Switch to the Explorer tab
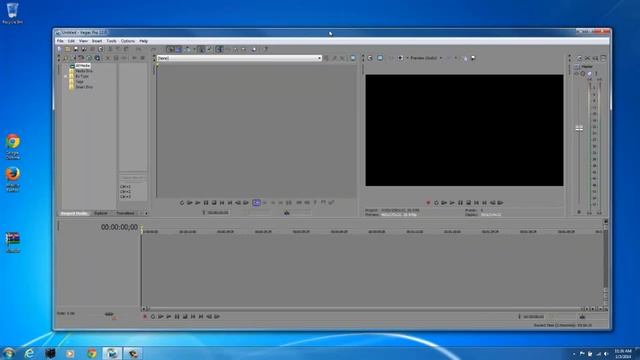The width and height of the screenshot is (640, 360). coord(101,213)
